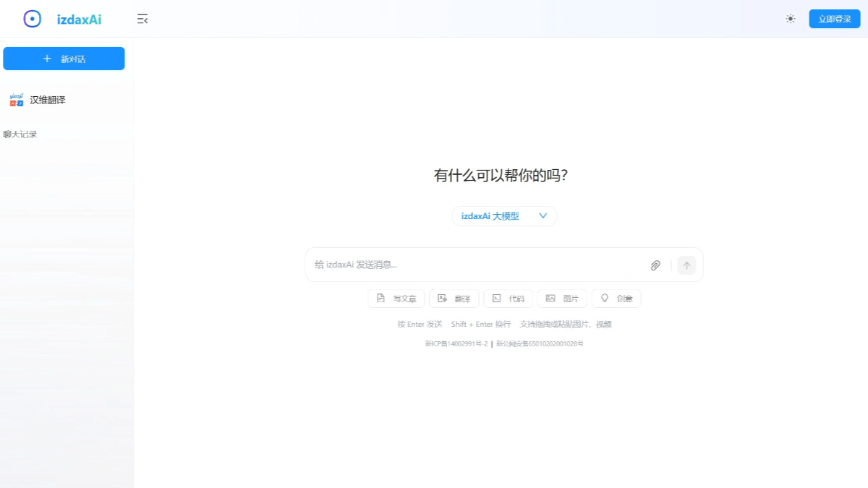Start a new chat with 新对话 button
This screenshot has width=868, height=488.
[x=64, y=59]
